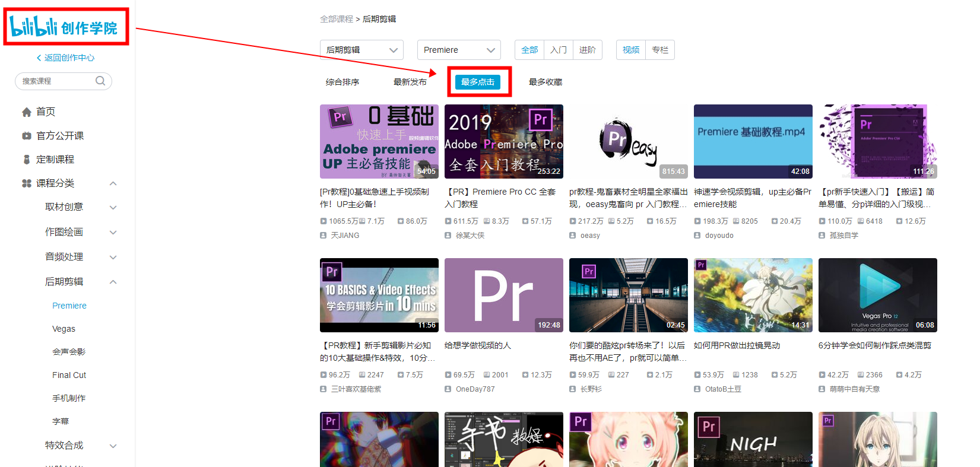Open the large Pr logo thumbnail 192:48

(x=504, y=295)
